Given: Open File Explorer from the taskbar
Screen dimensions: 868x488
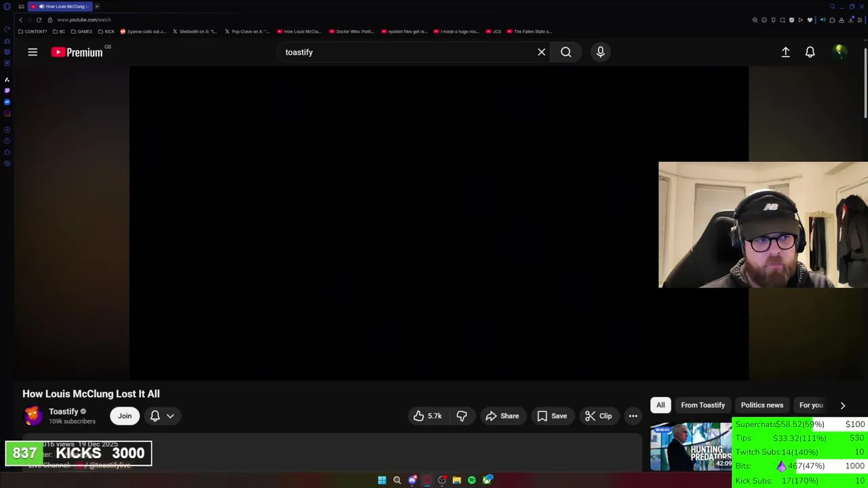Looking at the screenshot, I should point(456,480).
